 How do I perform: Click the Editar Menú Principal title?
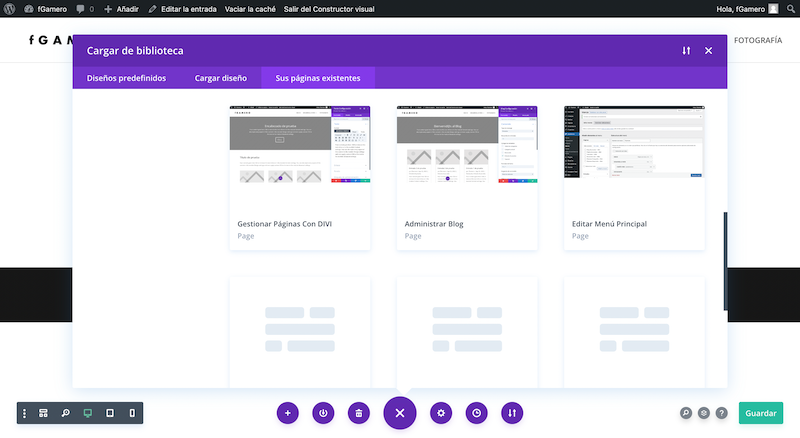609,224
